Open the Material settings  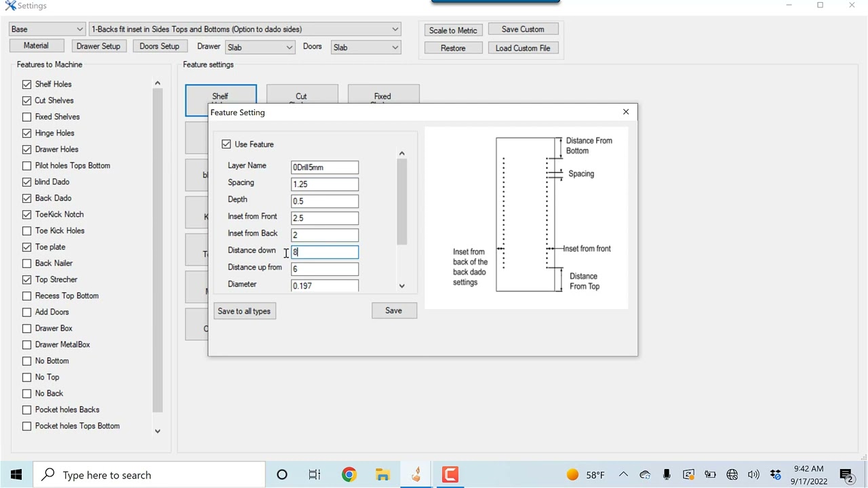[x=37, y=46]
